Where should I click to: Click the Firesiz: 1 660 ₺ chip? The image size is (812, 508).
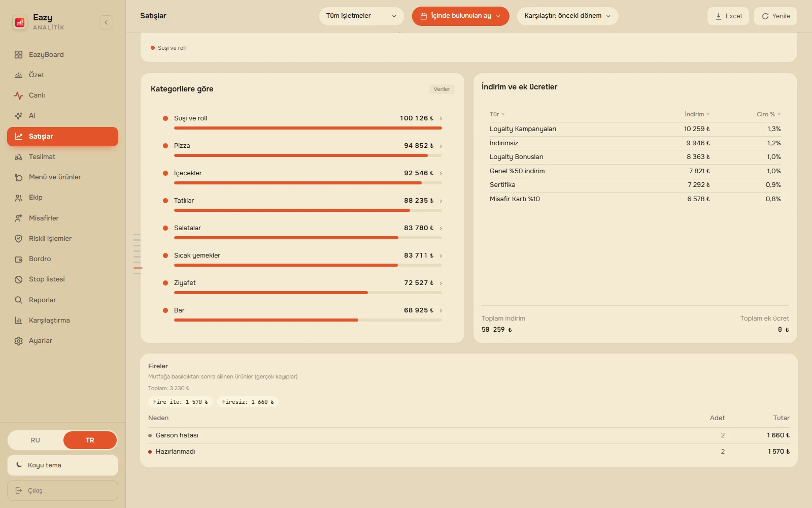tap(248, 402)
